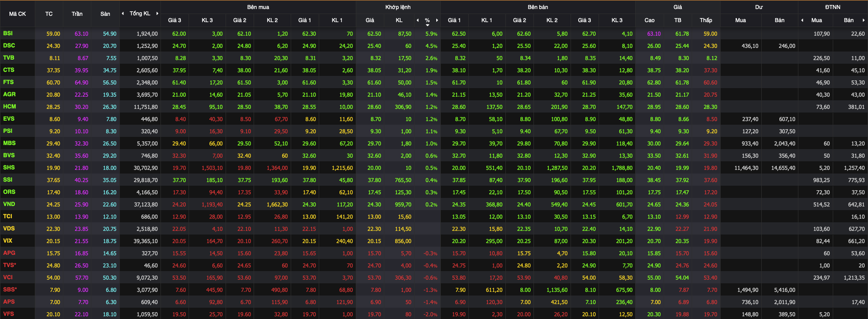The width and height of the screenshot is (868, 319).
Task: Select the CTS ticker
Action: click(x=9, y=70)
